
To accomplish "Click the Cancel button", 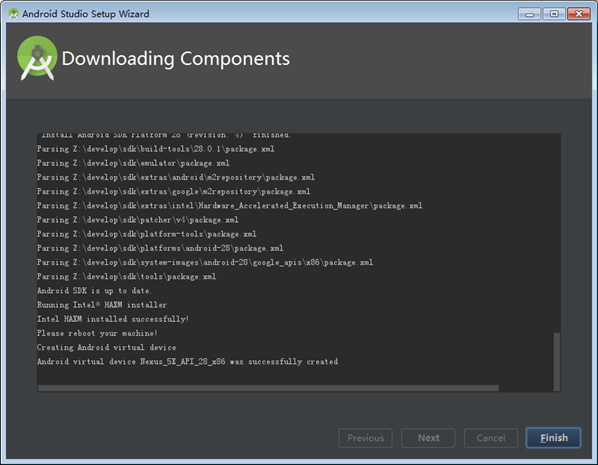I will [491, 438].
